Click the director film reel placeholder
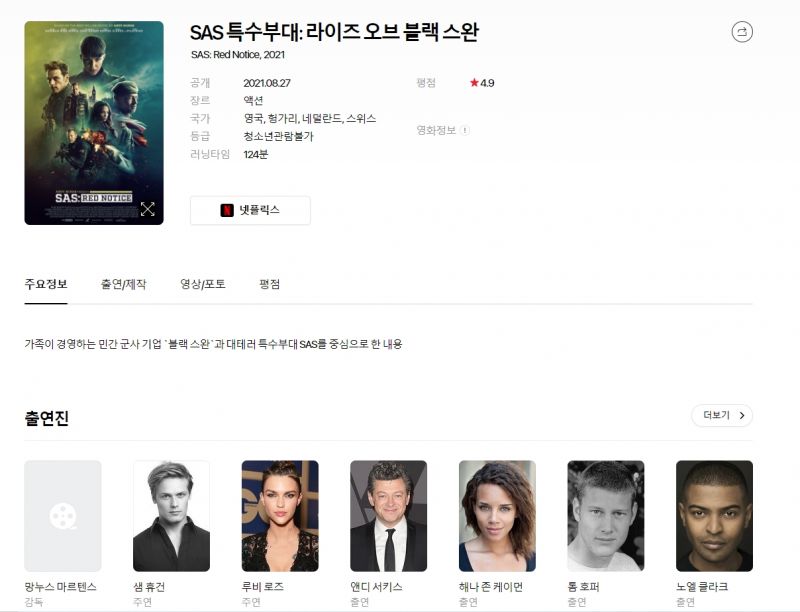800x612 pixels. 63,516
